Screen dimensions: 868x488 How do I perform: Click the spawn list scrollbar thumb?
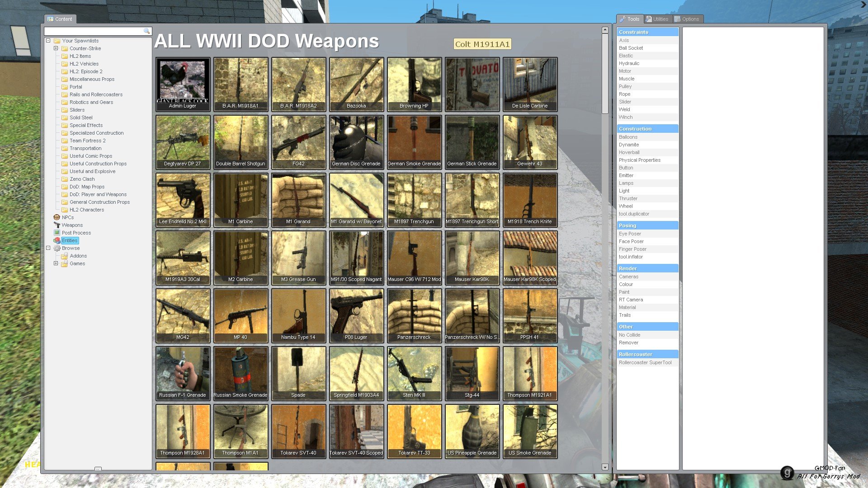coord(605,74)
